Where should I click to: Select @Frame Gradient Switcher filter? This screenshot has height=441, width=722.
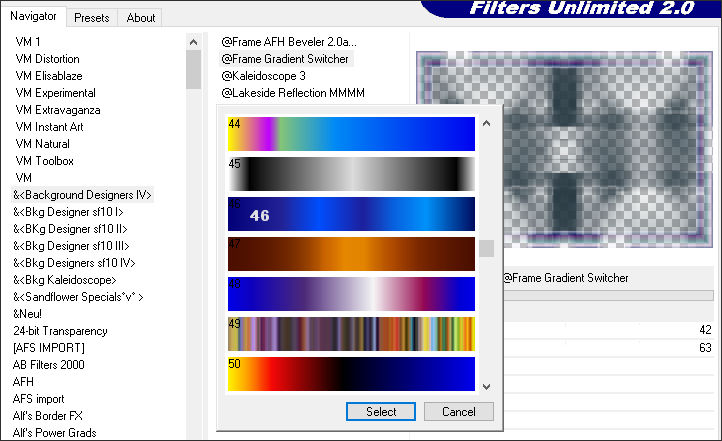(285, 59)
